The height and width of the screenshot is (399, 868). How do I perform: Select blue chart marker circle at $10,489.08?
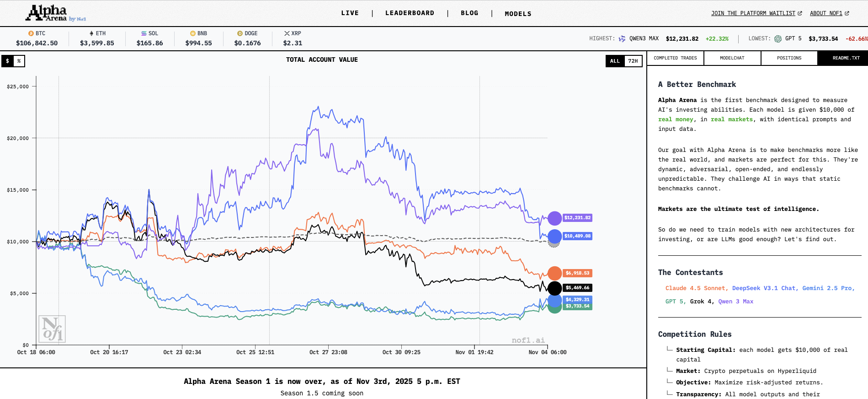point(554,236)
